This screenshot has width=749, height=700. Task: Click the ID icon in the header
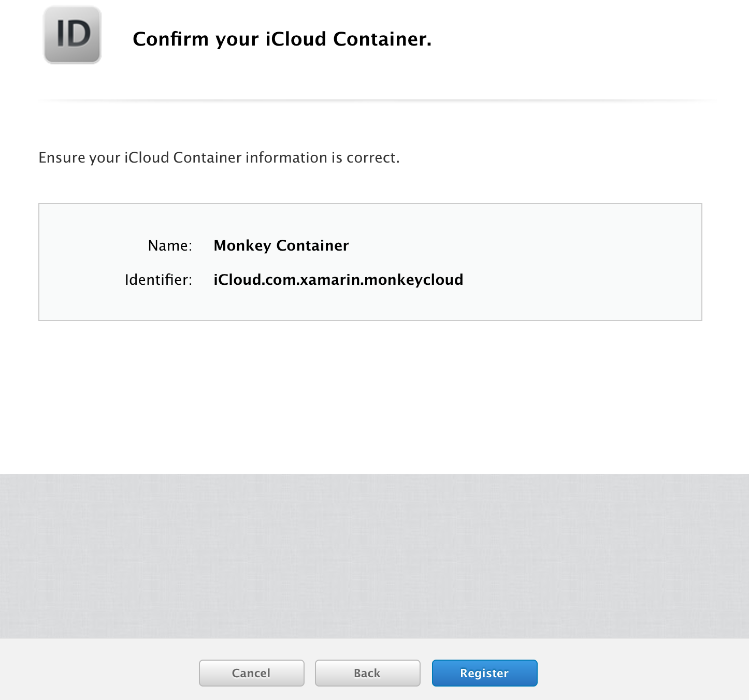pyautogui.click(x=73, y=35)
